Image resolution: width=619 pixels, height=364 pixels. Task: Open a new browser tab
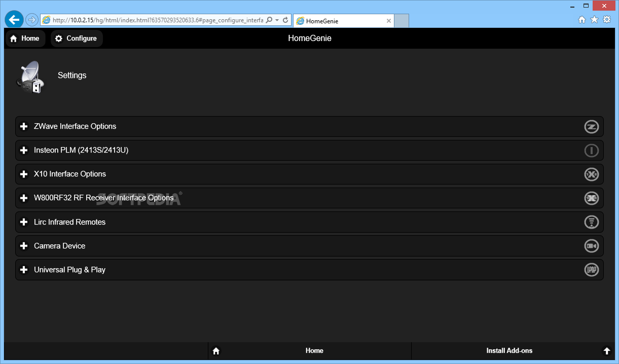click(402, 21)
